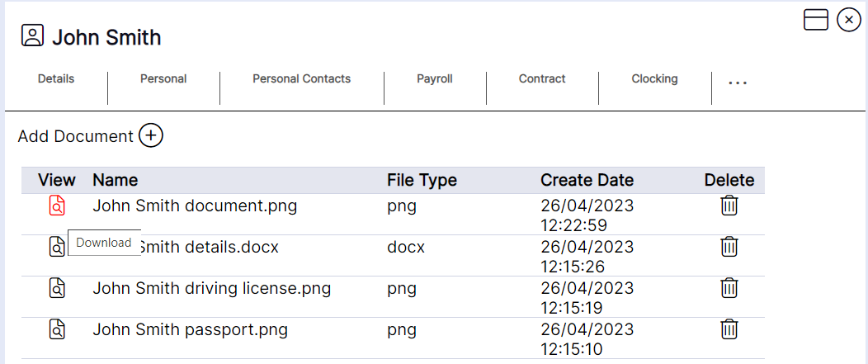The height and width of the screenshot is (364, 868).
Task: Click the Add Document label
Action: [x=75, y=136]
